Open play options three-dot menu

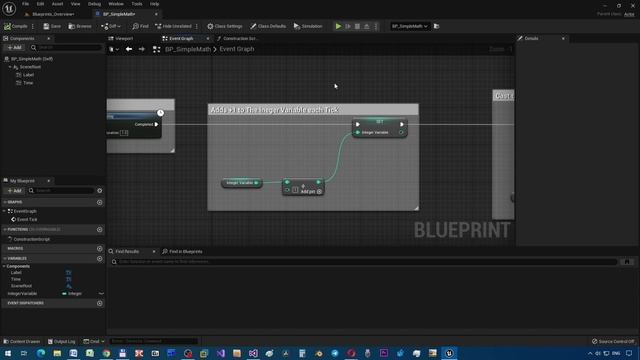[x=376, y=26]
